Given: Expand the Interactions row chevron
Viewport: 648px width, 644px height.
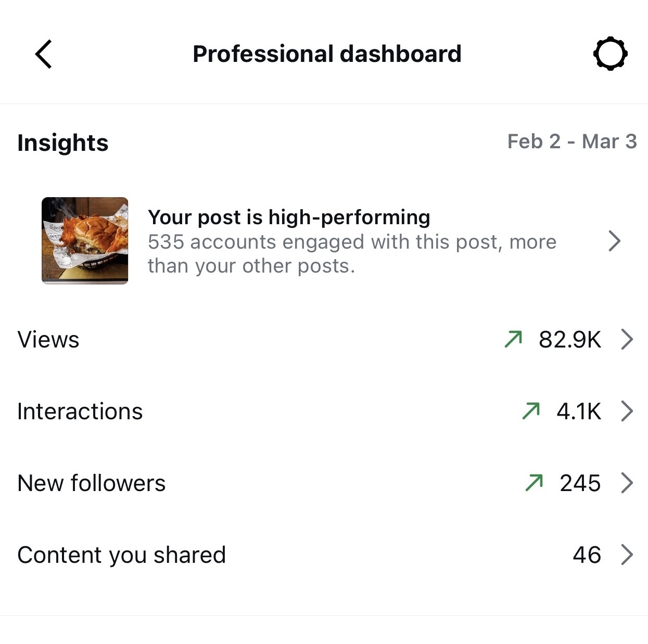Looking at the screenshot, I should 627,411.
